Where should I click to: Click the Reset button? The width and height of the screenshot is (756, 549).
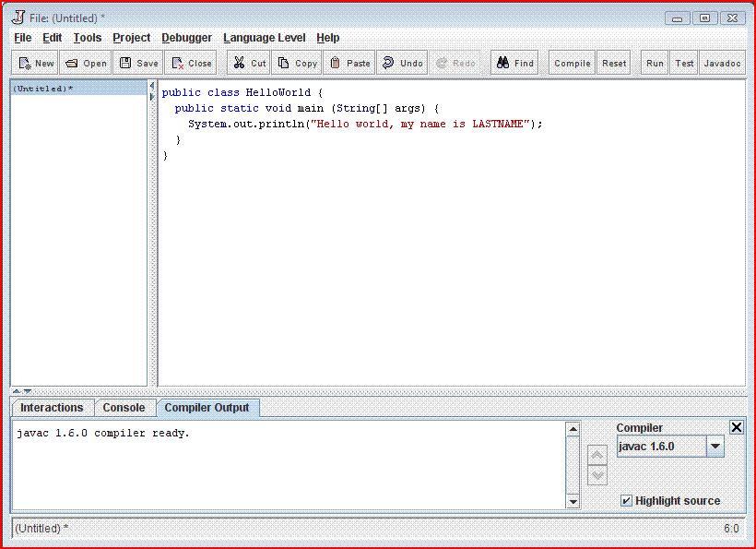(614, 63)
